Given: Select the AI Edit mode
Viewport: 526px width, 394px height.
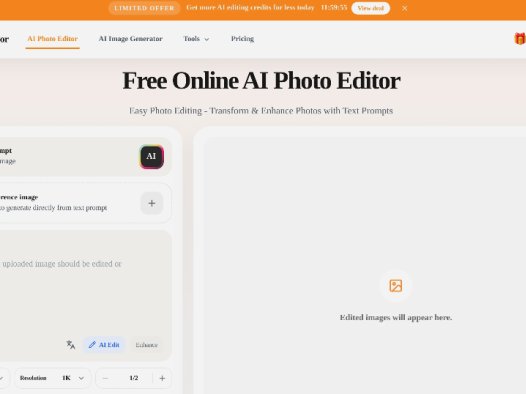Looking at the screenshot, I should point(104,345).
